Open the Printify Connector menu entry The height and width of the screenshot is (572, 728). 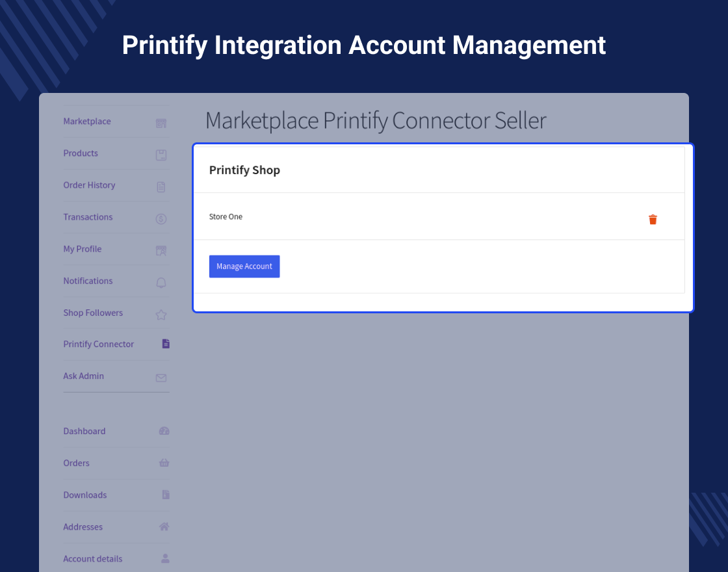[99, 344]
